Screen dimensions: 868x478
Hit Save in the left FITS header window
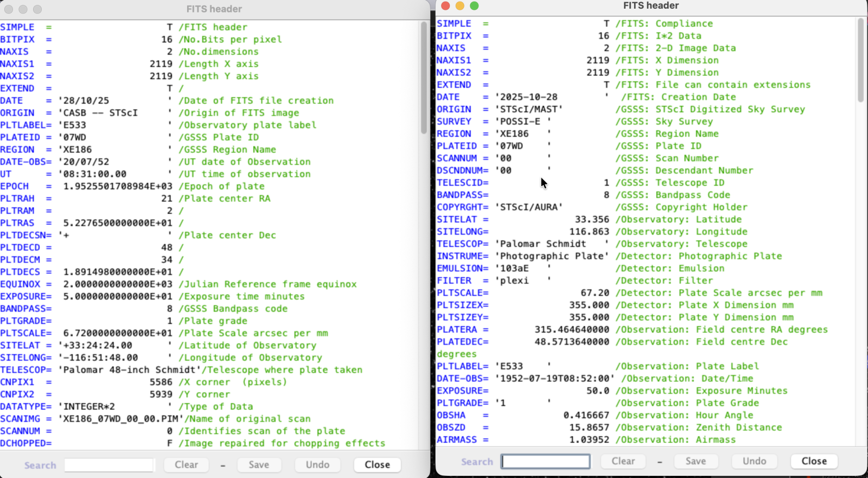[x=259, y=465]
